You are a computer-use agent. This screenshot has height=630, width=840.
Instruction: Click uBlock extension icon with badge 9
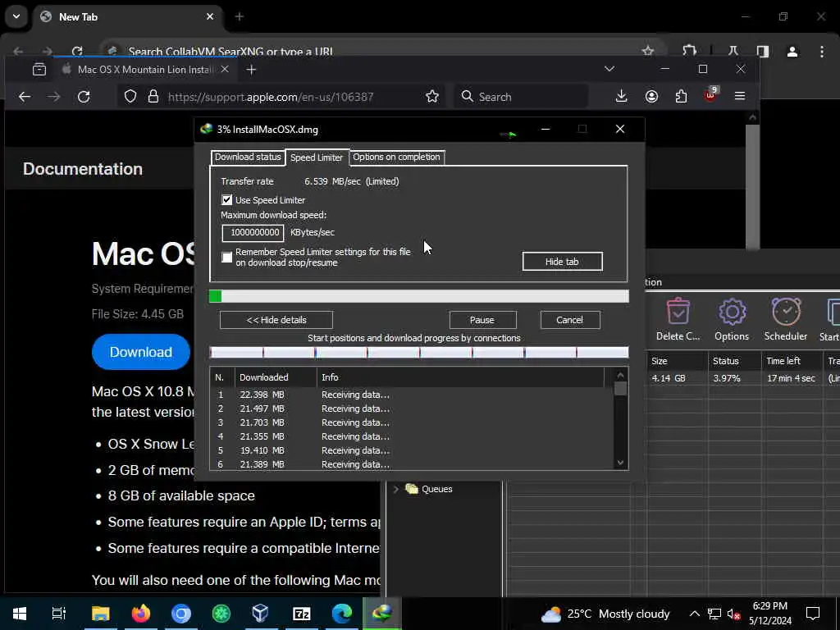click(x=710, y=95)
